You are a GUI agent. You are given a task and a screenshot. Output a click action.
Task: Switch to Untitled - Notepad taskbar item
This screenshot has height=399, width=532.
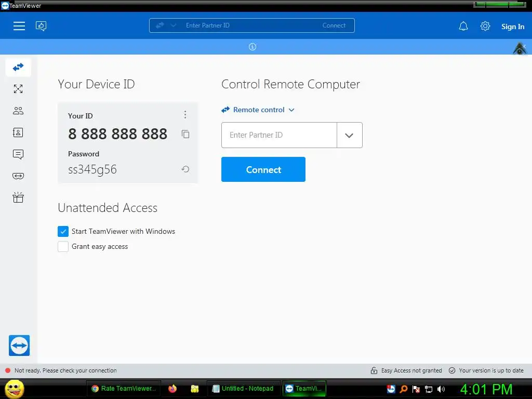click(x=243, y=389)
